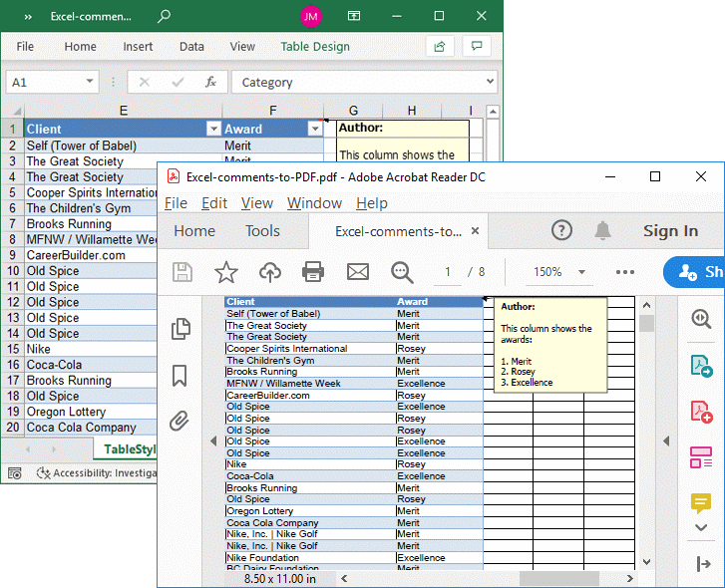The height and width of the screenshot is (588, 725).
Task: Open the Window menu in Acrobat
Action: (314, 203)
